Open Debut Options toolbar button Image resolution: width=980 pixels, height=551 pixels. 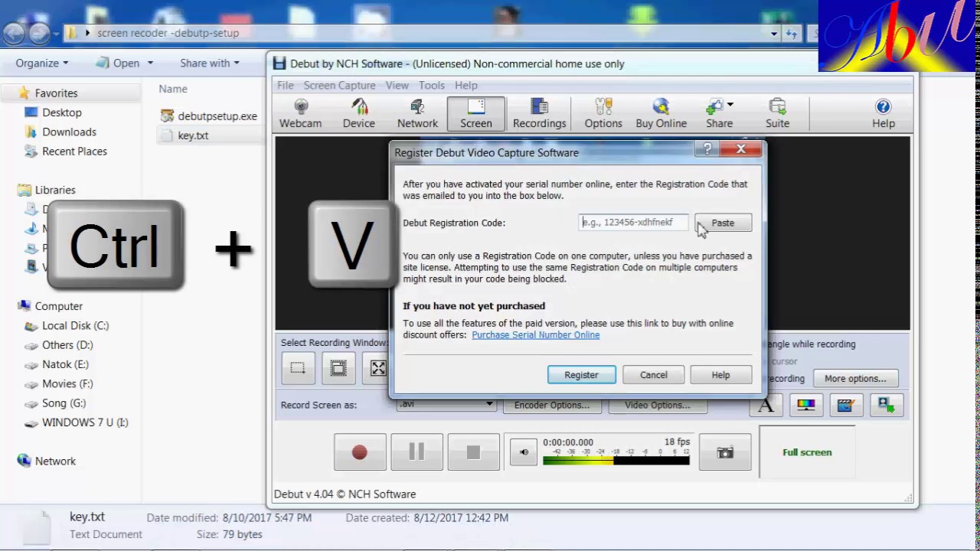tap(603, 113)
